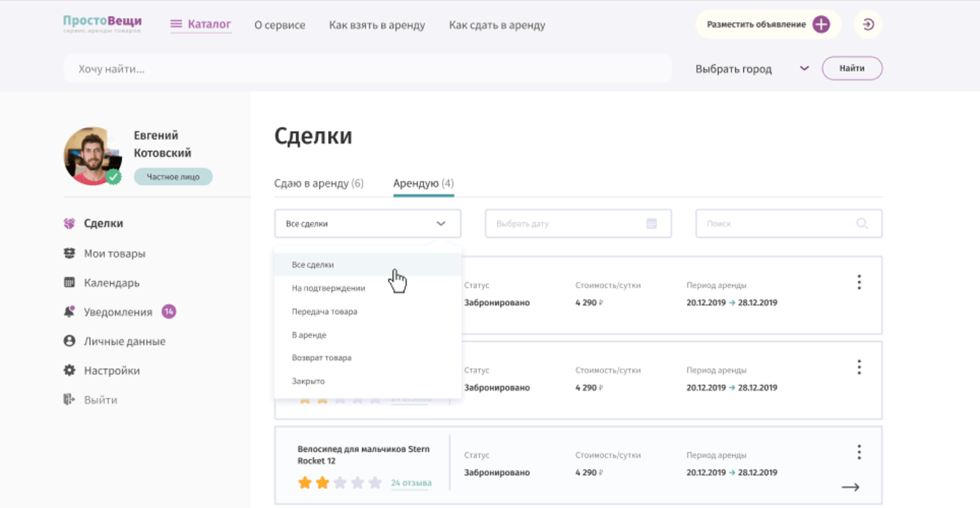
Task: Click Выбрать город text
Action: [x=734, y=69]
